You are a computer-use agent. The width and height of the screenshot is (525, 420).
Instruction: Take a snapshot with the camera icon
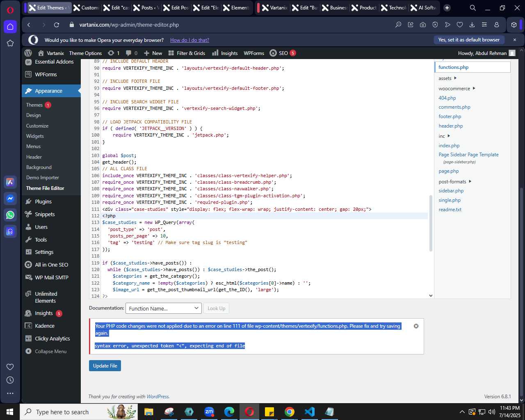423,25
